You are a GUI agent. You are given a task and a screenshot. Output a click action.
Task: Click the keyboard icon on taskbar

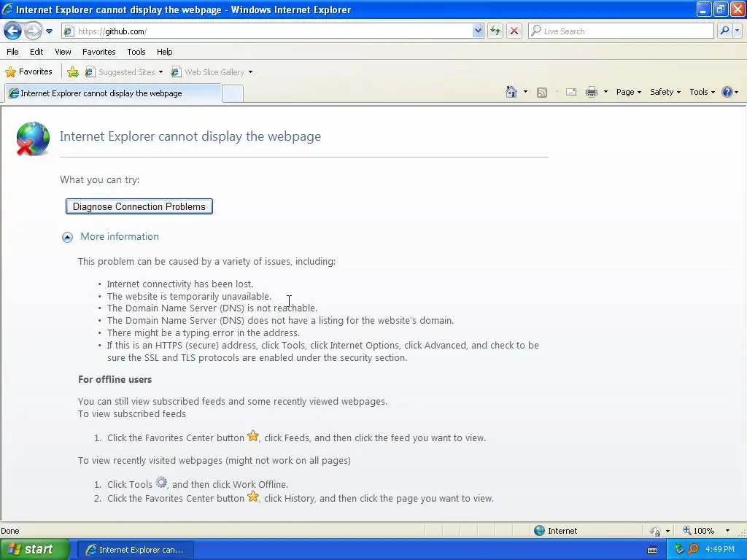pyautogui.click(x=652, y=550)
